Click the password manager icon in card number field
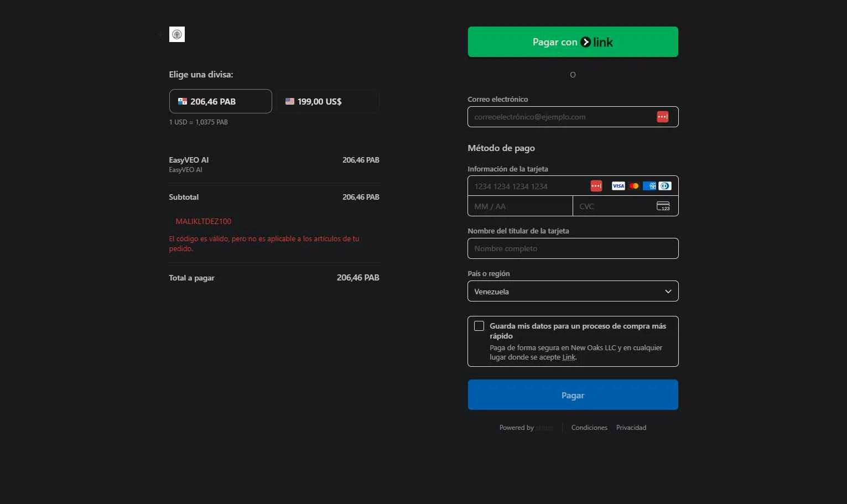Screen dimensions: 847x504 596,186
